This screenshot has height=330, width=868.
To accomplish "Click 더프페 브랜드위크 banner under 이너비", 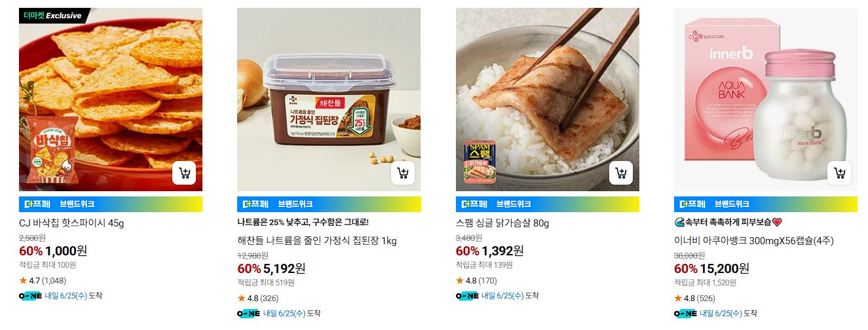I will [766, 204].
